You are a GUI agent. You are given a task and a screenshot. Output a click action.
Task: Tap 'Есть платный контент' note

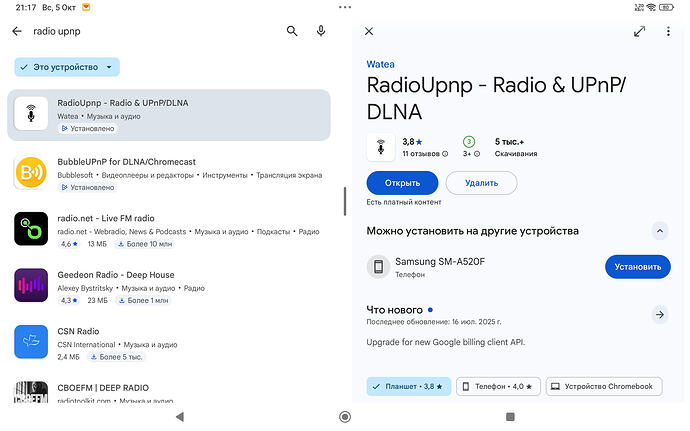(x=404, y=202)
